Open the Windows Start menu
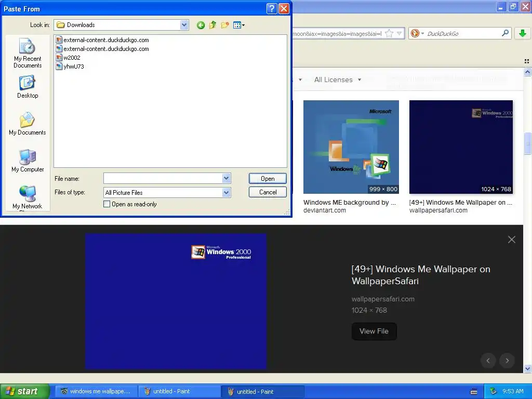Image resolution: width=532 pixels, height=399 pixels. 25,391
